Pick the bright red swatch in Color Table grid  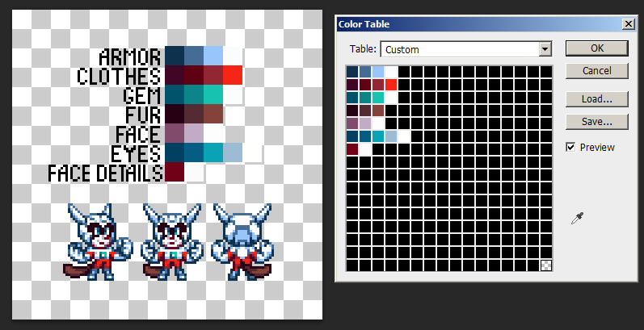click(x=391, y=85)
